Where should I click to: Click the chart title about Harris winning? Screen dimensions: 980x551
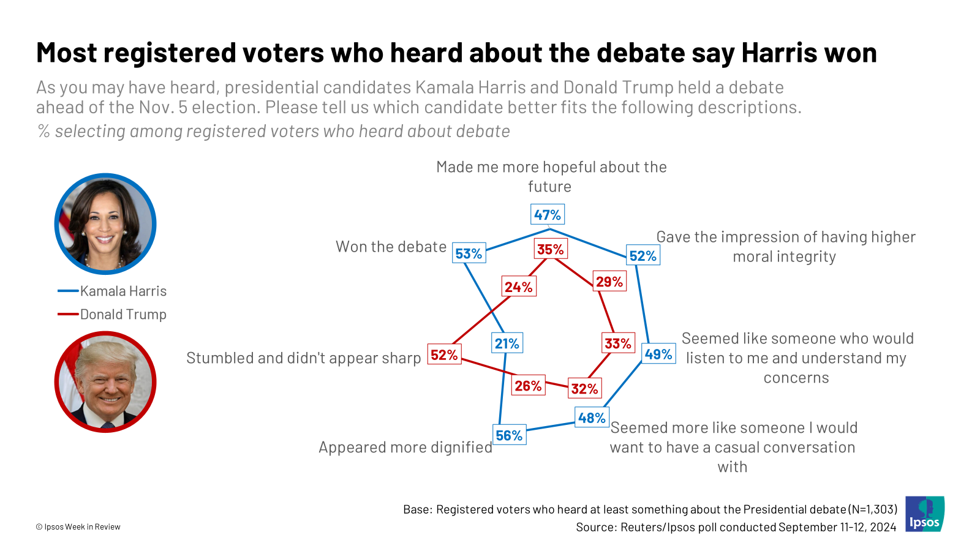(x=456, y=53)
